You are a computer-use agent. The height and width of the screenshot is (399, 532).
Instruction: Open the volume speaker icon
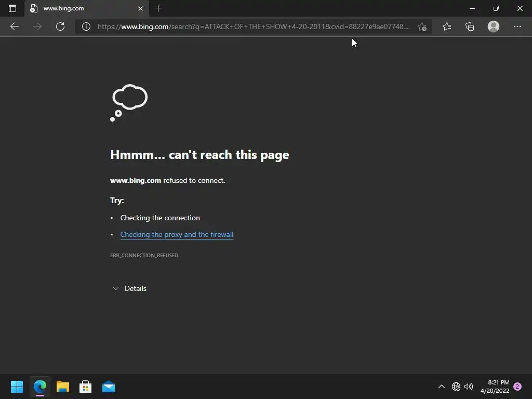point(469,387)
